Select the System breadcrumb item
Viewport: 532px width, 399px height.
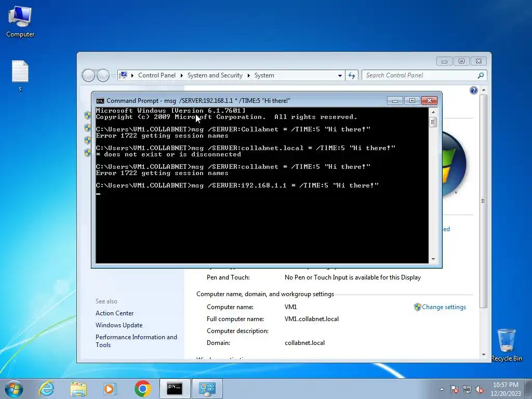[x=264, y=75]
